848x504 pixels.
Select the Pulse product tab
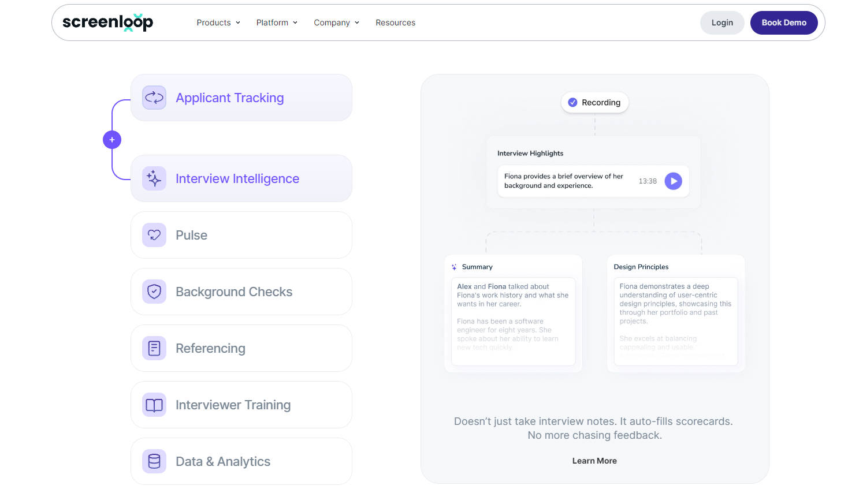[x=241, y=235]
